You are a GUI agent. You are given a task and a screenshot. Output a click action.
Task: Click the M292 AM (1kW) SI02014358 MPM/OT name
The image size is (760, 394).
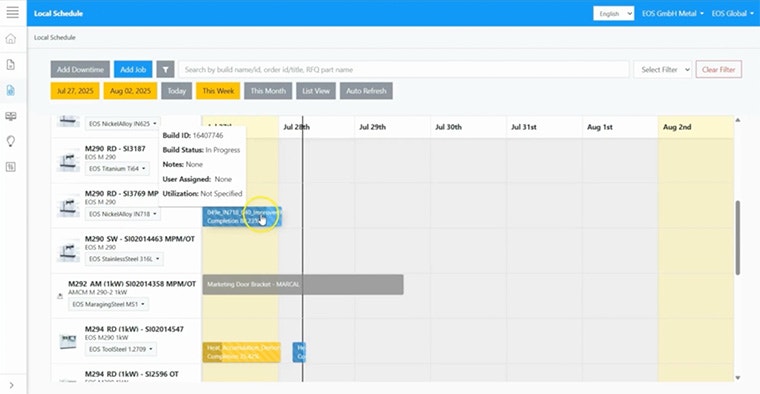point(132,284)
